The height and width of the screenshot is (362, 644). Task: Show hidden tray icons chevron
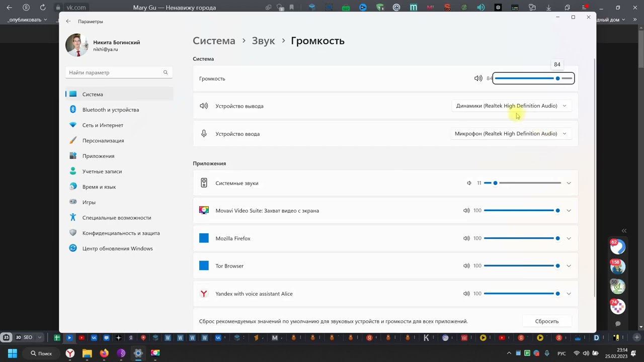pos(509,353)
